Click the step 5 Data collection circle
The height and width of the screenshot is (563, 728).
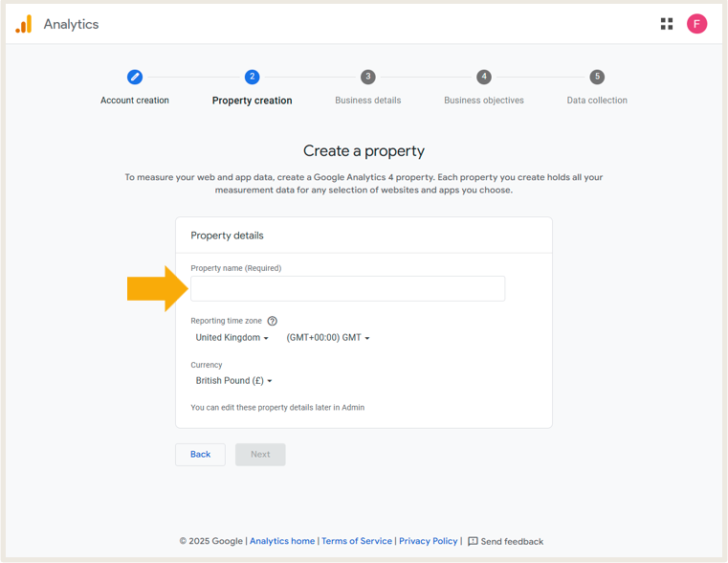597,77
